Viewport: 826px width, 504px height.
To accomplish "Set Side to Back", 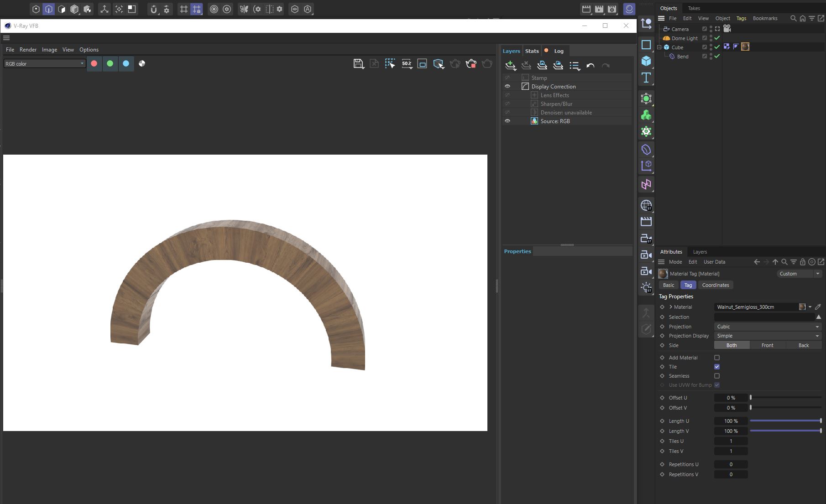I will (803, 345).
